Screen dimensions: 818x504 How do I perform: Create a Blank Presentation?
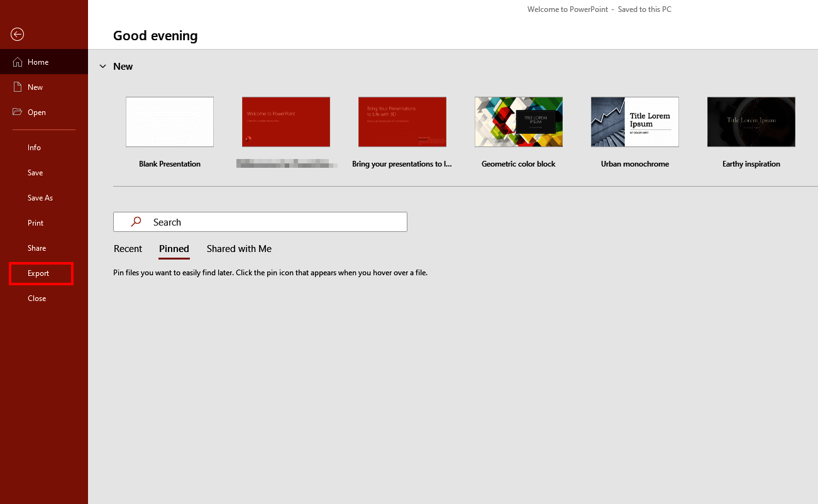[x=169, y=121]
